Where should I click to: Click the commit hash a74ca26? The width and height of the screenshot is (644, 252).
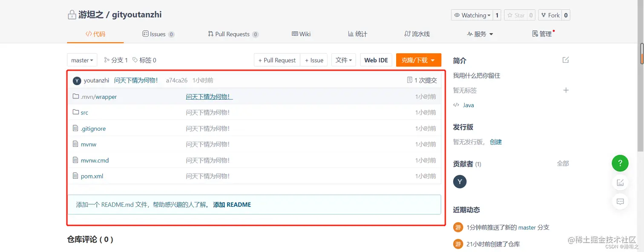click(x=177, y=80)
